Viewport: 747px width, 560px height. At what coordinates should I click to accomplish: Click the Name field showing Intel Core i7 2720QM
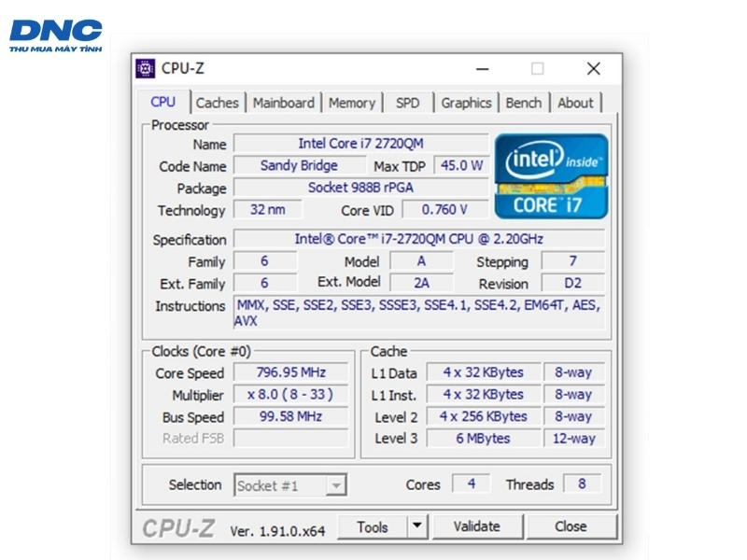tap(361, 144)
